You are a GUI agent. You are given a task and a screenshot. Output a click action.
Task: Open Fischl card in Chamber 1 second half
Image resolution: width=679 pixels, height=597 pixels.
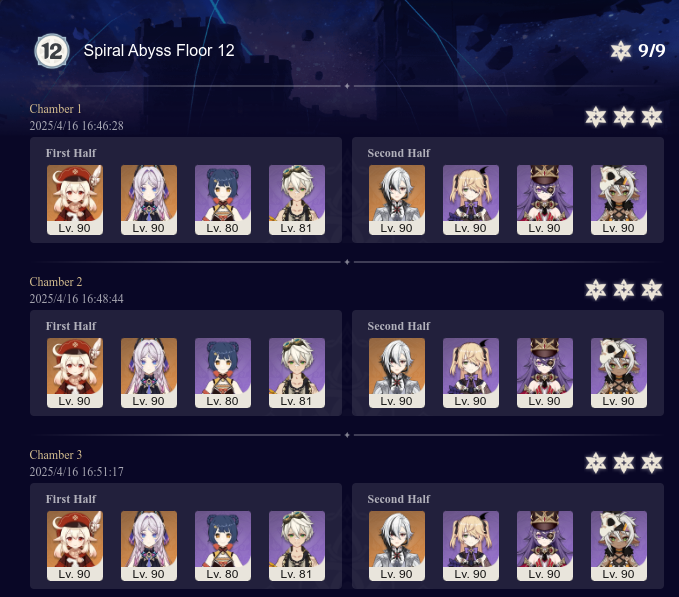point(471,200)
